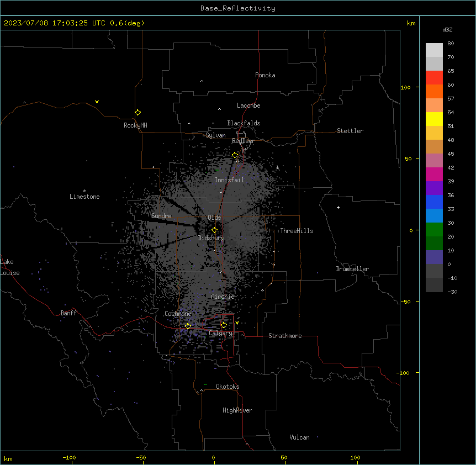Click the white caret marker below Ponoka

pyautogui.click(x=202, y=81)
